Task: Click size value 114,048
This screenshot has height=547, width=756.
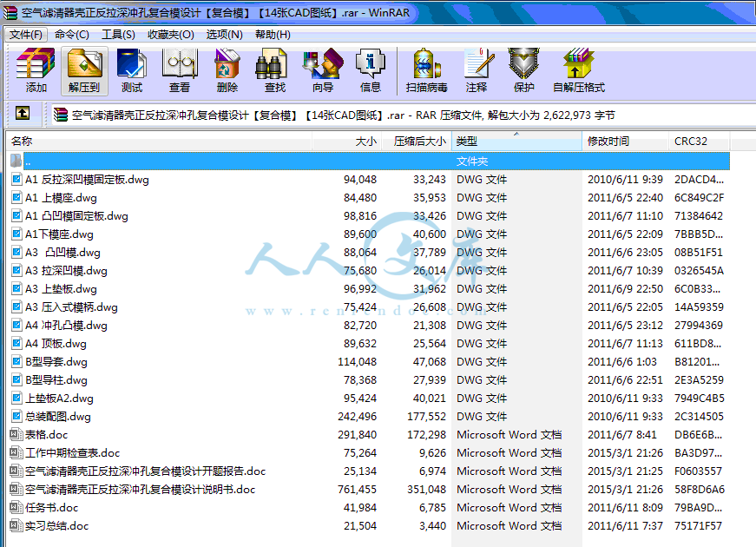Action: pos(358,362)
